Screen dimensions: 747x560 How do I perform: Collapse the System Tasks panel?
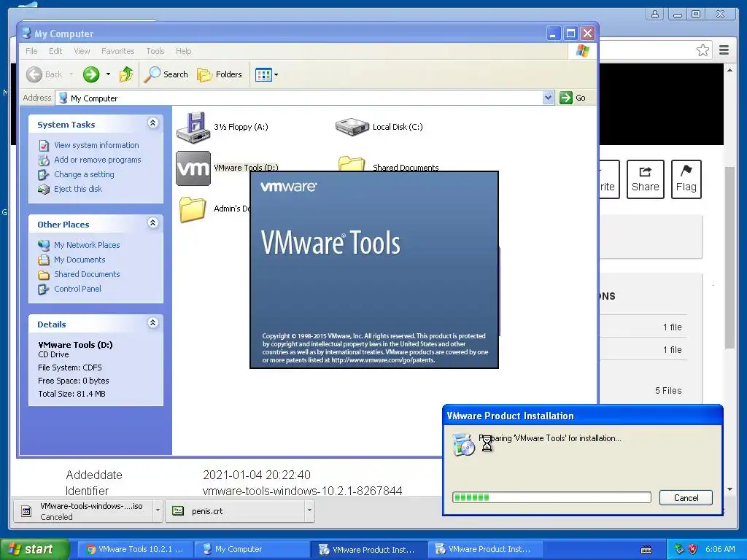153,123
